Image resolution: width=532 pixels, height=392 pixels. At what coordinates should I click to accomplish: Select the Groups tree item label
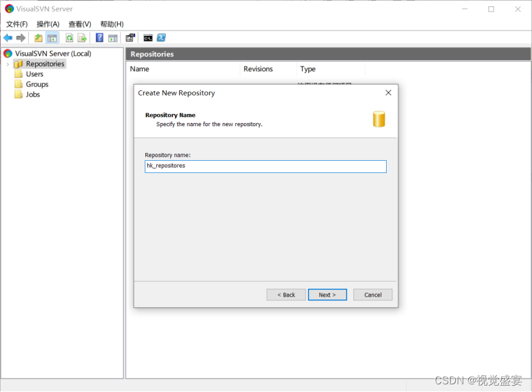(x=37, y=84)
